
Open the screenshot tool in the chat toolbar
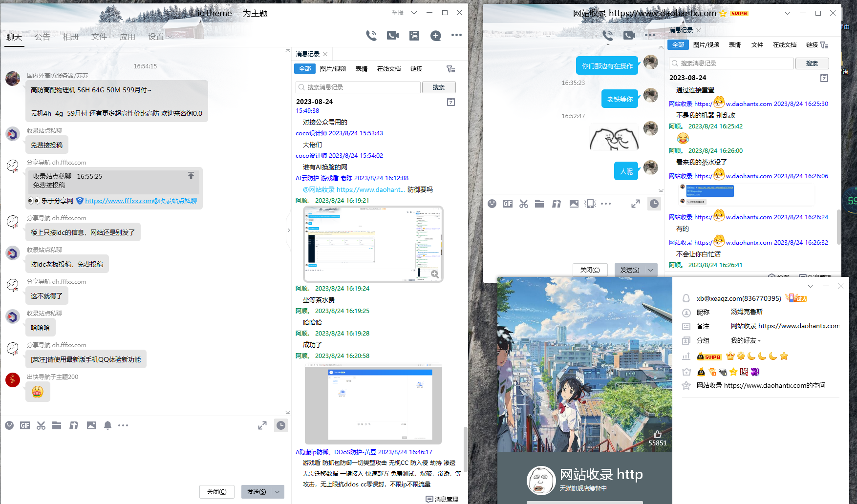tap(41, 425)
